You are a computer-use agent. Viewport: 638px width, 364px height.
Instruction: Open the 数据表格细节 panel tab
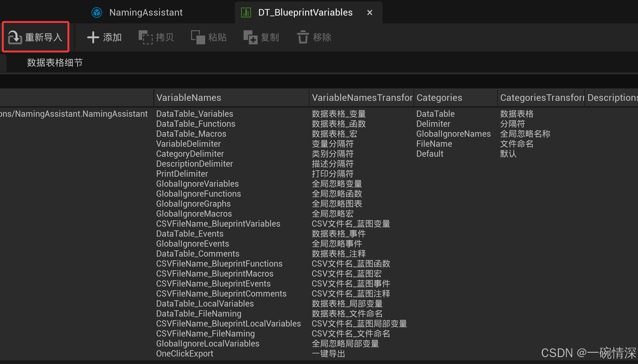(55, 63)
